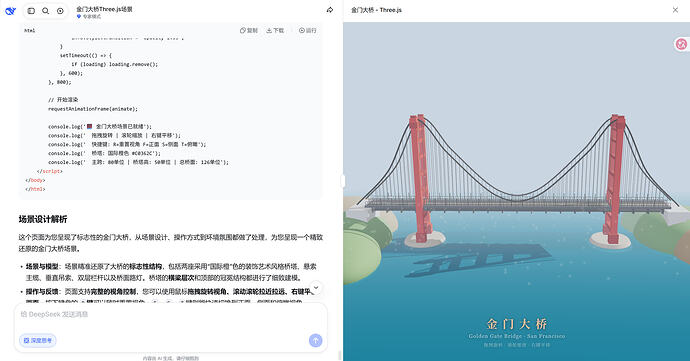The image size is (690, 361).
Task: Click the html language label of code block
Action: click(29, 30)
